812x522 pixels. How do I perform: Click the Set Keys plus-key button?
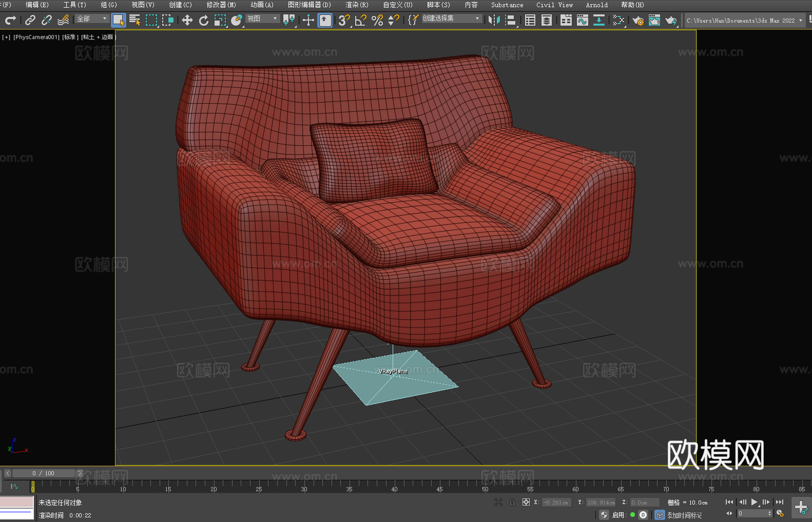tap(801, 508)
